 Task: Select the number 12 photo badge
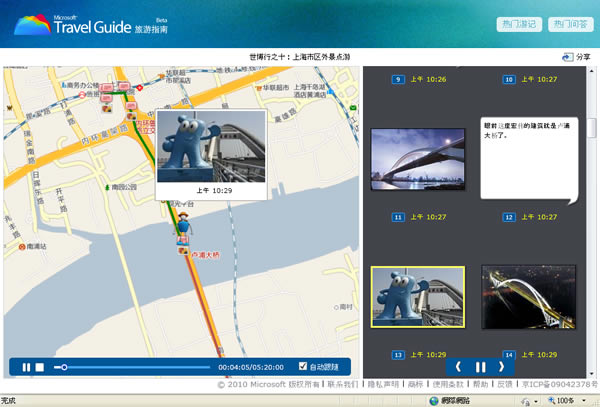pos(509,217)
